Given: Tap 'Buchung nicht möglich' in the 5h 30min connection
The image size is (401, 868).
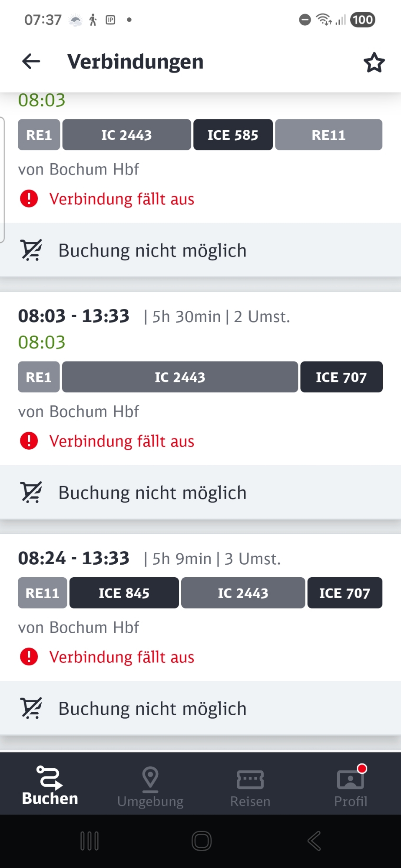Looking at the screenshot, I should pyautogui.click(x=152, y=493).
